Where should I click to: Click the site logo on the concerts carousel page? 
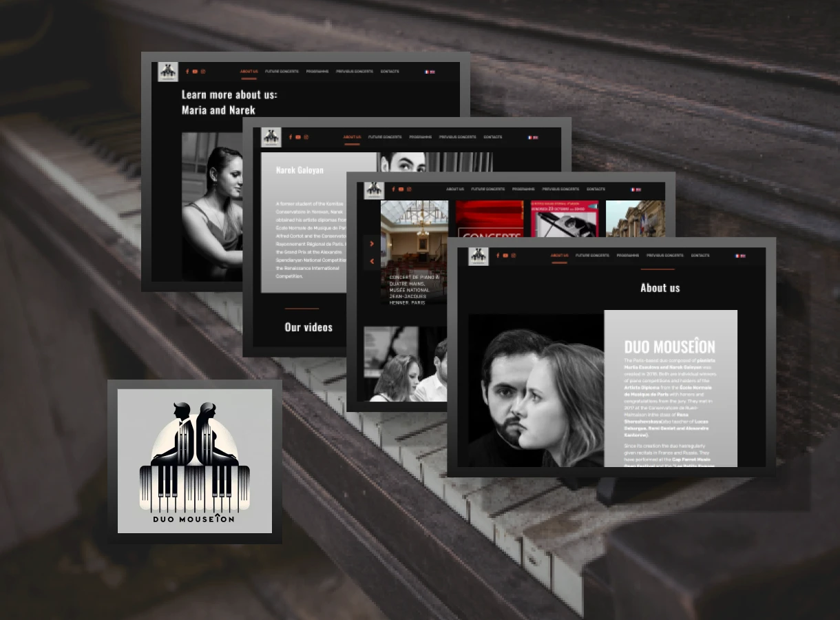(375, 189)
